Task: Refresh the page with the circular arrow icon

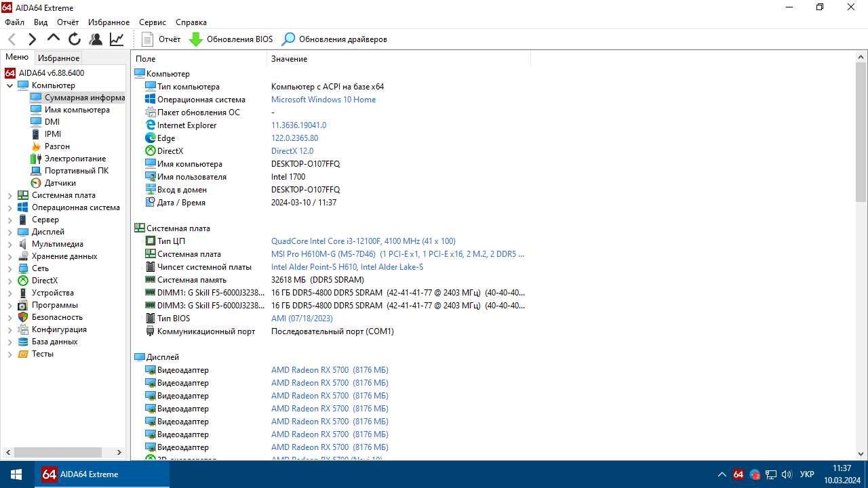Action: 75,39
